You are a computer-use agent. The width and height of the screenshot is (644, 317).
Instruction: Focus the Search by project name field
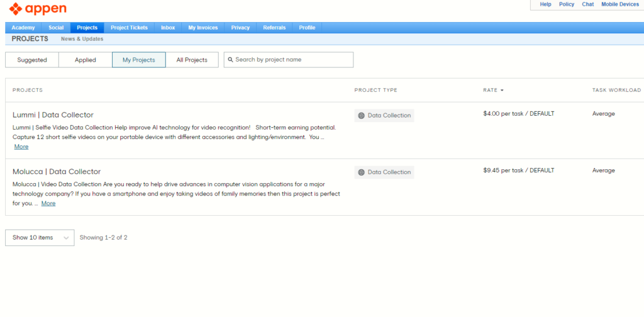(x=289, y=60)
